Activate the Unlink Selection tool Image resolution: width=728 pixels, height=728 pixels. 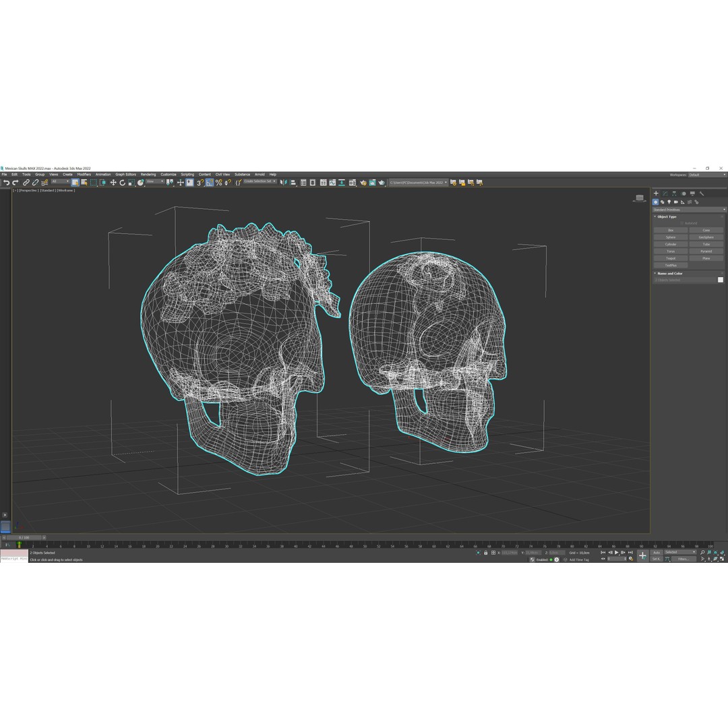35,183
